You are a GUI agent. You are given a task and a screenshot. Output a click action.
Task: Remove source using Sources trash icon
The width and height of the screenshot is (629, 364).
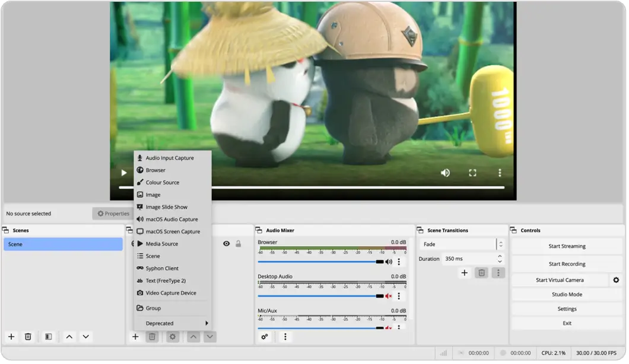point(152,337)
